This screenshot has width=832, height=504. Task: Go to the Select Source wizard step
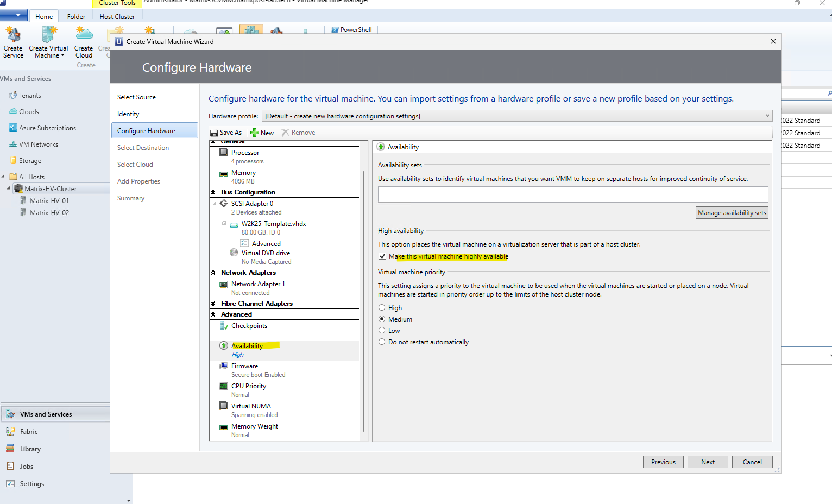(136, 97)
